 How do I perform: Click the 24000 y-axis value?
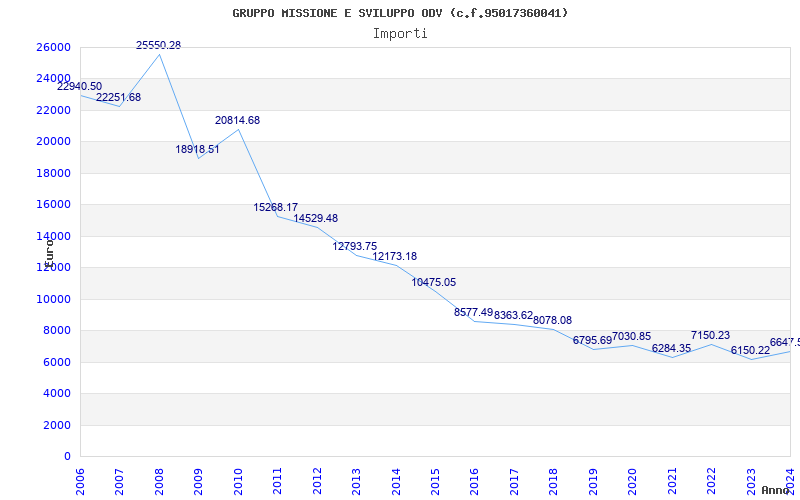tap(53, 79)
